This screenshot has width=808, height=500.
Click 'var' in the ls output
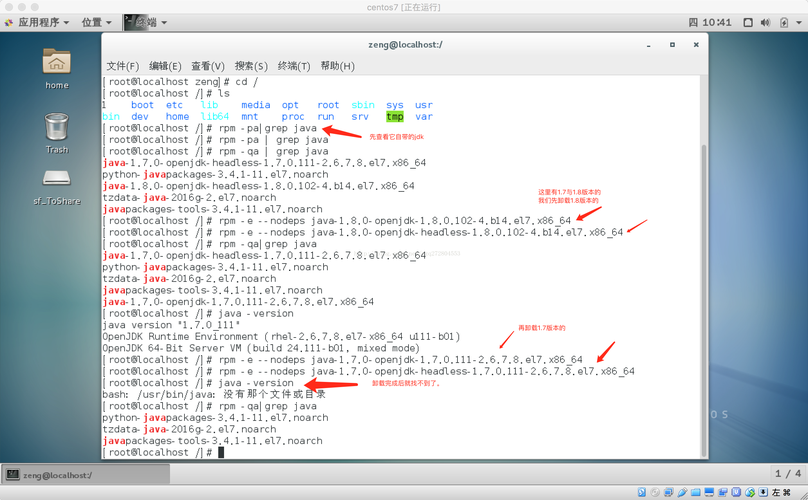click(424, 116)
